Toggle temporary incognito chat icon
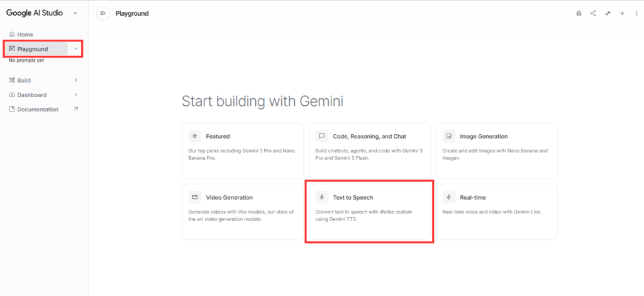This screenshot has height=296, width=644. coord(579,13)
